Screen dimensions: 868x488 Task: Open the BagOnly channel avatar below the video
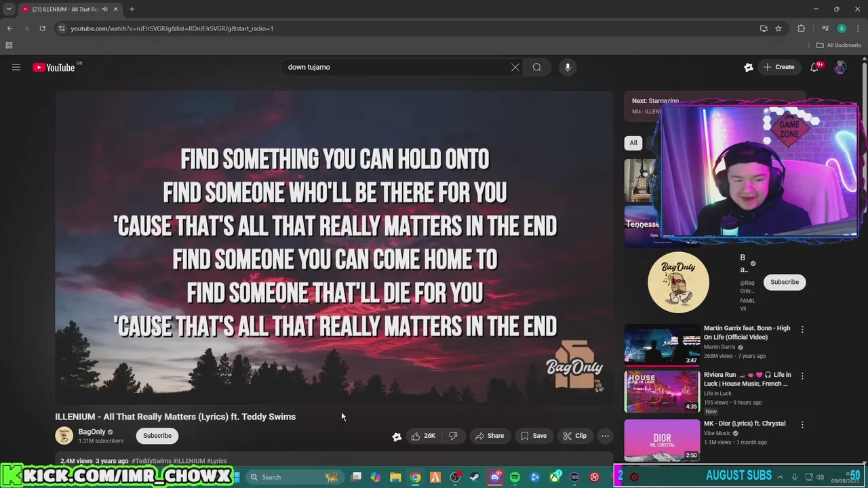click(64, 436)
